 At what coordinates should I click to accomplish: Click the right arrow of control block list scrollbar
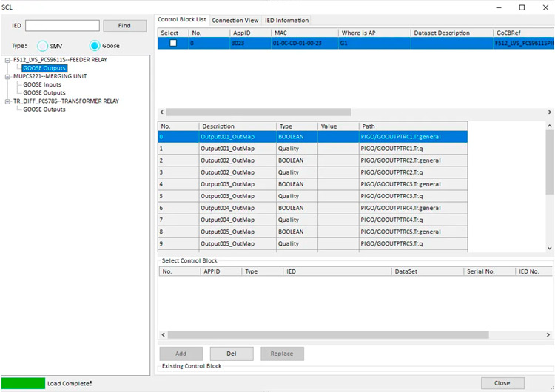[550, 112]
